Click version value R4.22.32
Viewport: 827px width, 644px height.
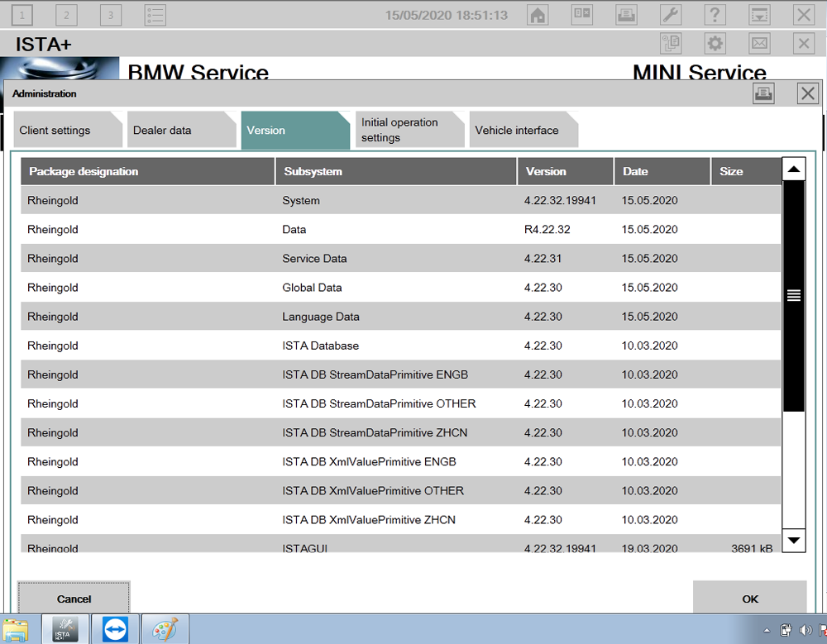point(547,230)
